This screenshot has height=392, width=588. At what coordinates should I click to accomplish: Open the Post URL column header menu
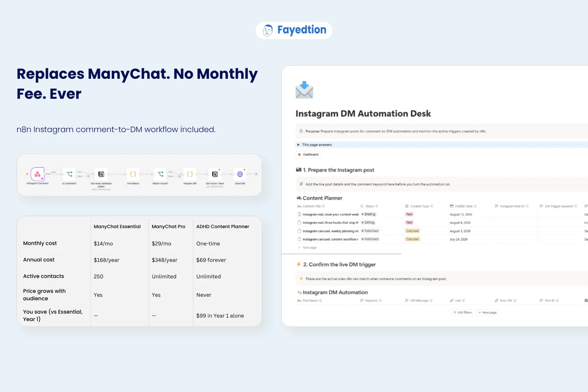tap(505, 301)
